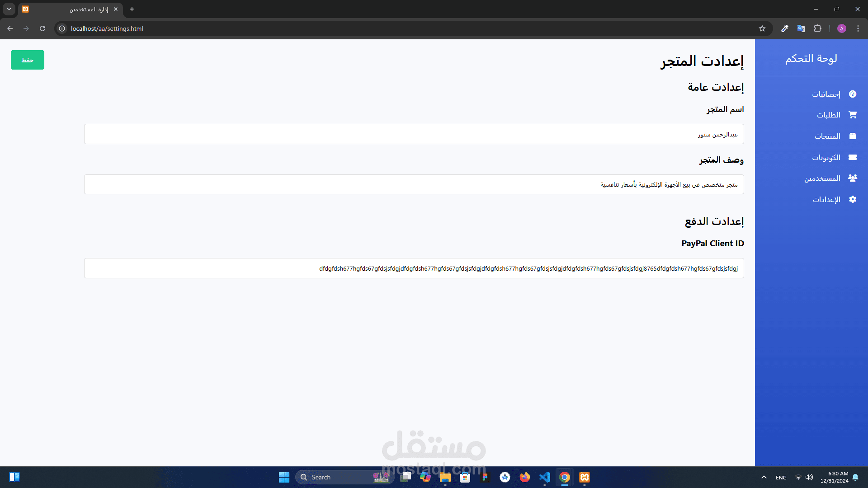This screenshot has width=868, height=488.
Task: Open the browser extensions puzzle icon
Action: tap(817, 28)
